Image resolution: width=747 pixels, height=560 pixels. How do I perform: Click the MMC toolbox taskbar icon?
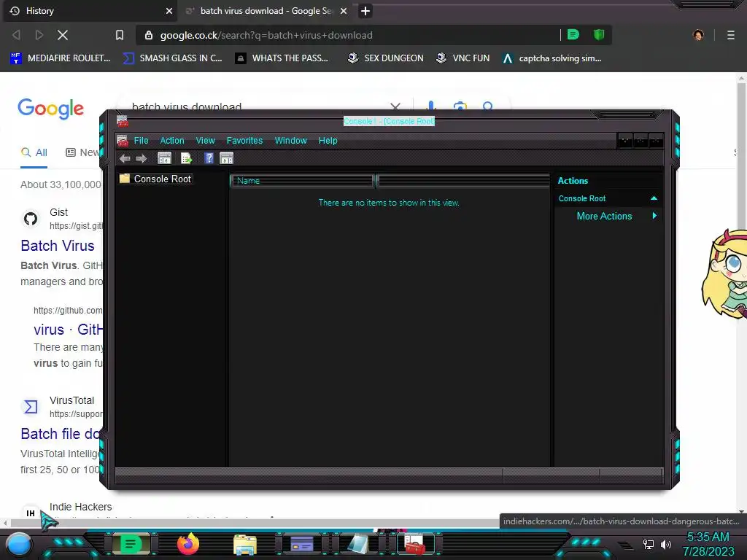click(414, 544)
